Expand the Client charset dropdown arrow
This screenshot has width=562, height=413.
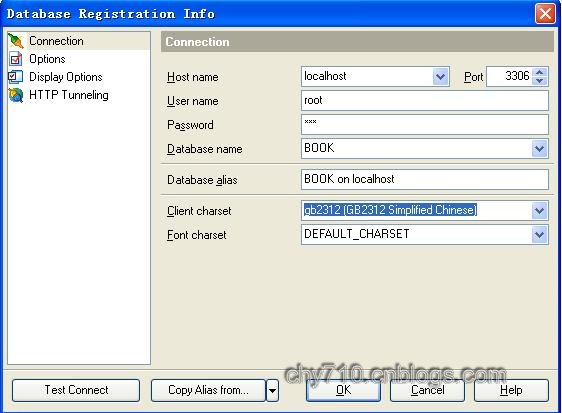pos(540,210)
